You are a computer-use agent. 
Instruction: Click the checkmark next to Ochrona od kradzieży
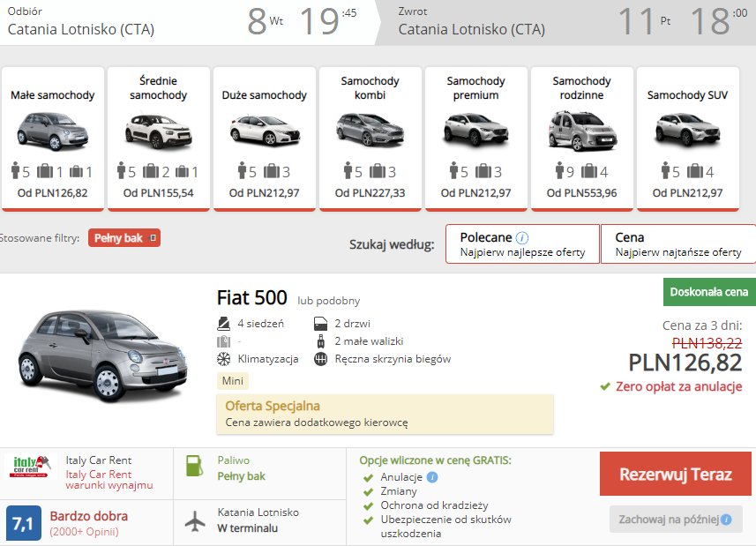coord(368,506)
